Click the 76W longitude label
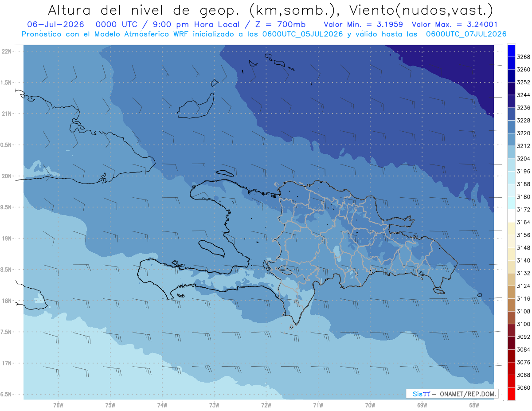 (58, 405)
